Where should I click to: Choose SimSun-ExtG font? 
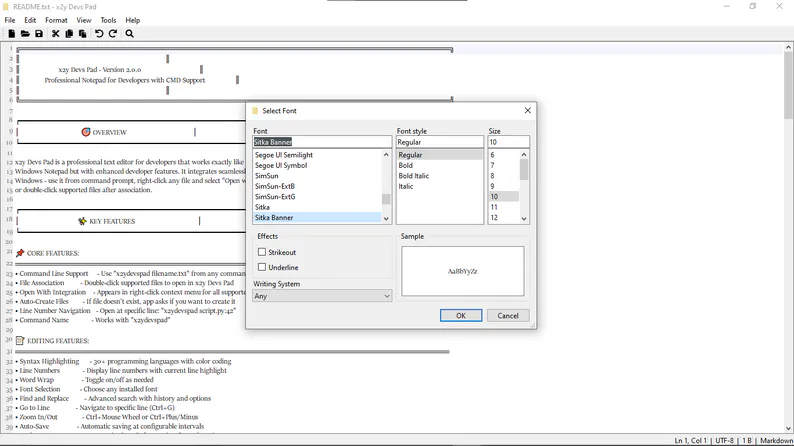click(x=317, y=196)
